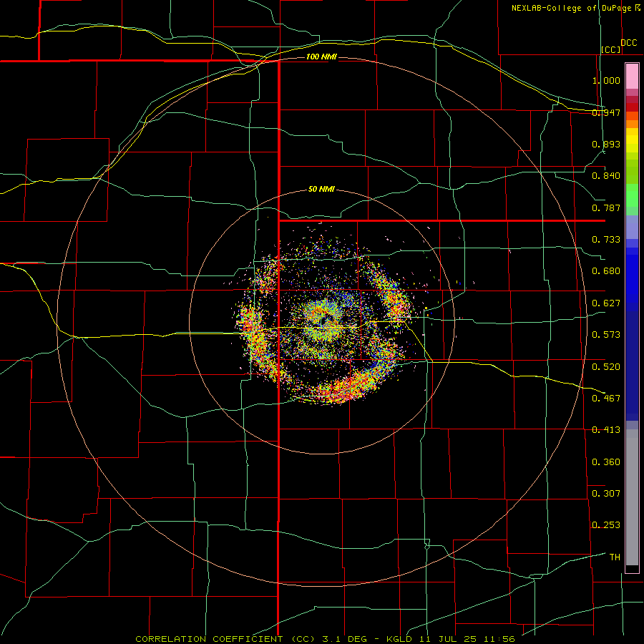The image size is (644, 644).
Task: Click the 0.413 legend value
Action: [x=606, y=430]
